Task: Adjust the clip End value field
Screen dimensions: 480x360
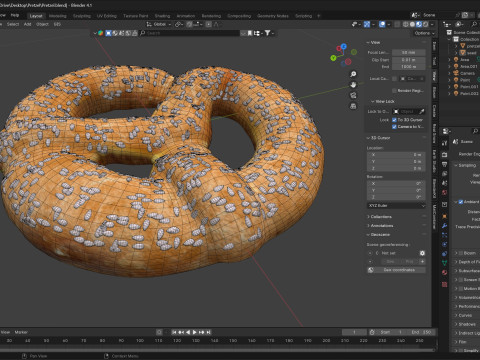Action: (x=409, y=67)
